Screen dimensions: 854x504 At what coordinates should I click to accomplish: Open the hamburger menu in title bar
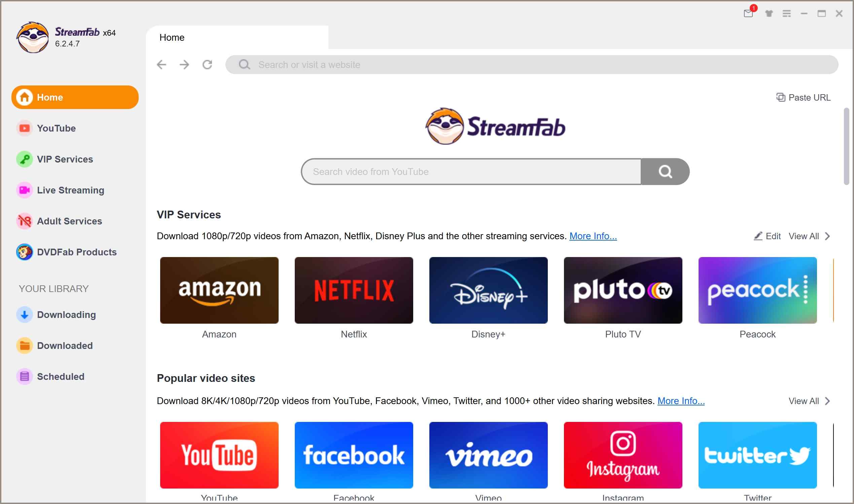[787, 13]
